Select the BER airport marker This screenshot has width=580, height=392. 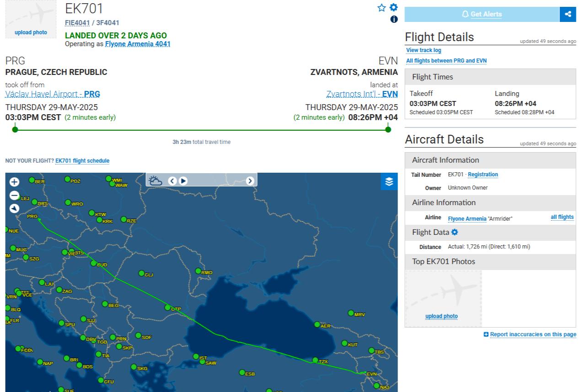click(32, 180)
